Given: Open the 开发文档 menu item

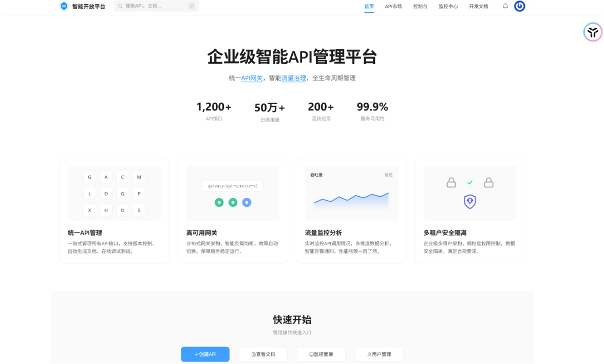Looking at the screenshot, I should (479, 6).
